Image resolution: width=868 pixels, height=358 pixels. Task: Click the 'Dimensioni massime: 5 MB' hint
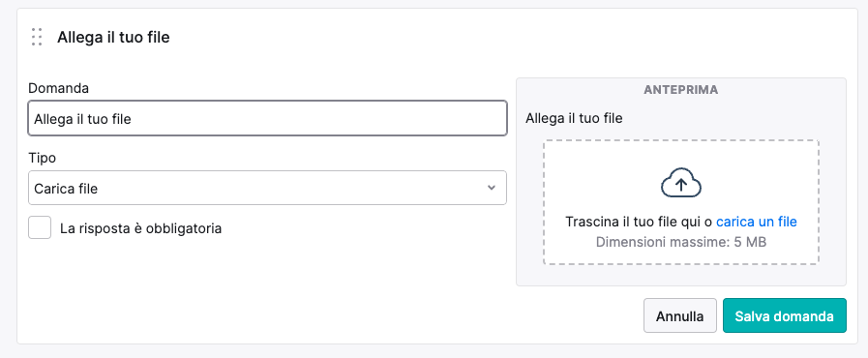(x=681, y=242)
